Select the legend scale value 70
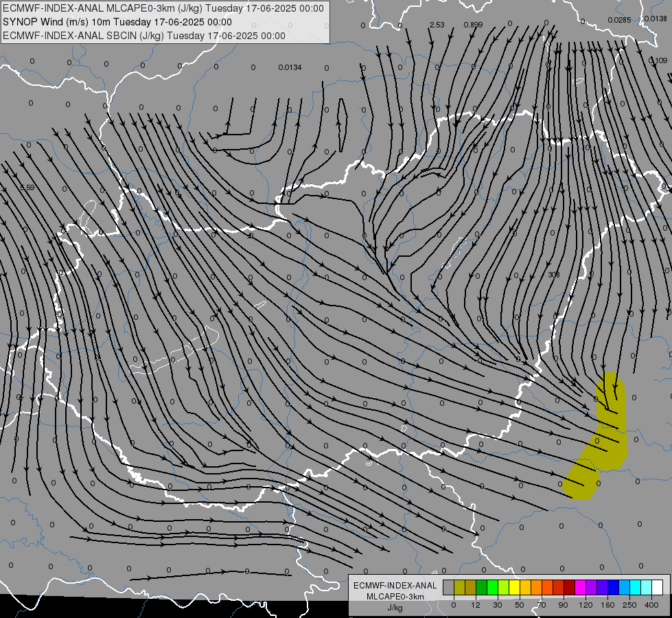Viewport: 672px width, 618px height. point(542,605)
